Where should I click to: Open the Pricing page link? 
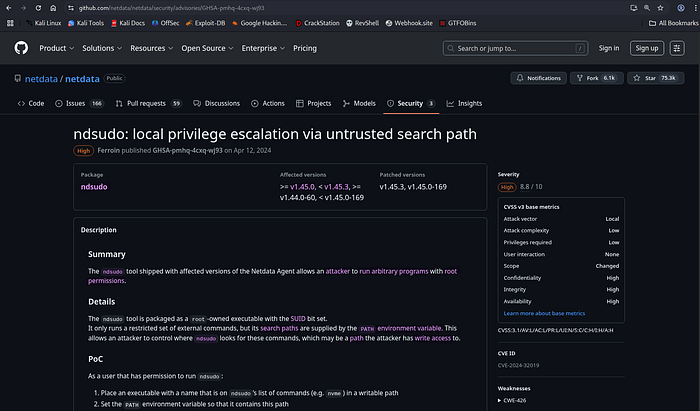coord(305,48)
